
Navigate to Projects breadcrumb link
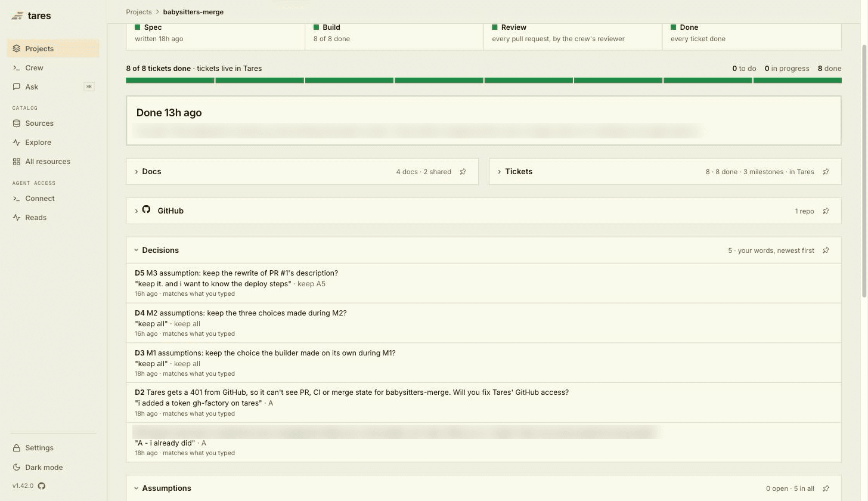139,12
